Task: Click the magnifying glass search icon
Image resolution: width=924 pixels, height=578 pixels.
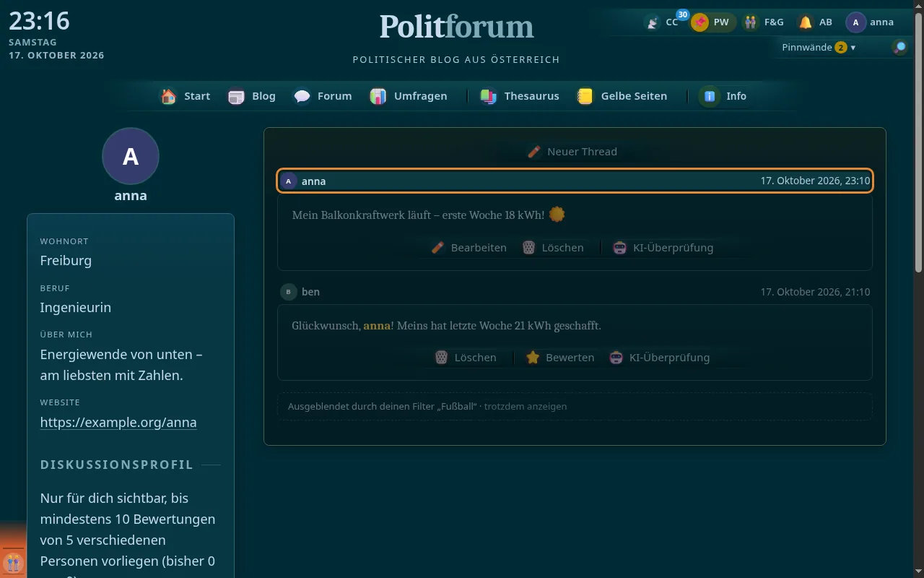Action: point(899,48)
